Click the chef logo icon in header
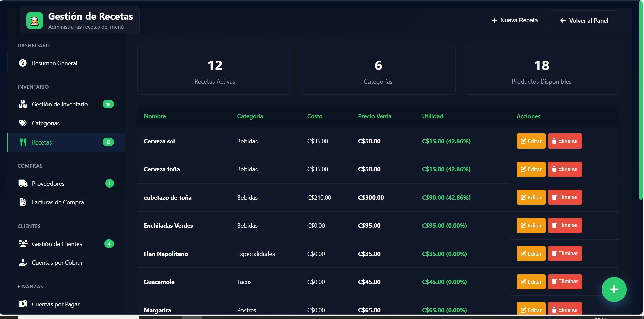The height and width of the screenshot is (319, 644). 34,21
